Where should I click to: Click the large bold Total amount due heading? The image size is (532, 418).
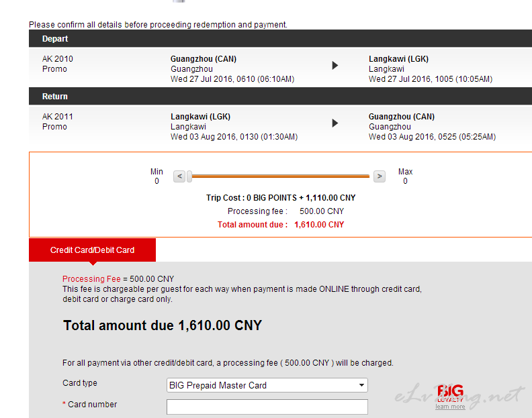[163, 325]
